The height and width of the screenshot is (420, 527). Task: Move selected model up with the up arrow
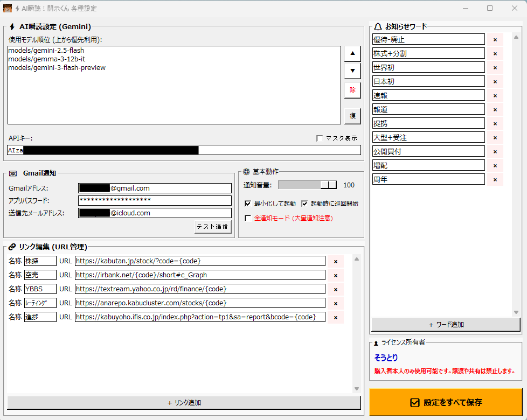(x=352, y=54)
